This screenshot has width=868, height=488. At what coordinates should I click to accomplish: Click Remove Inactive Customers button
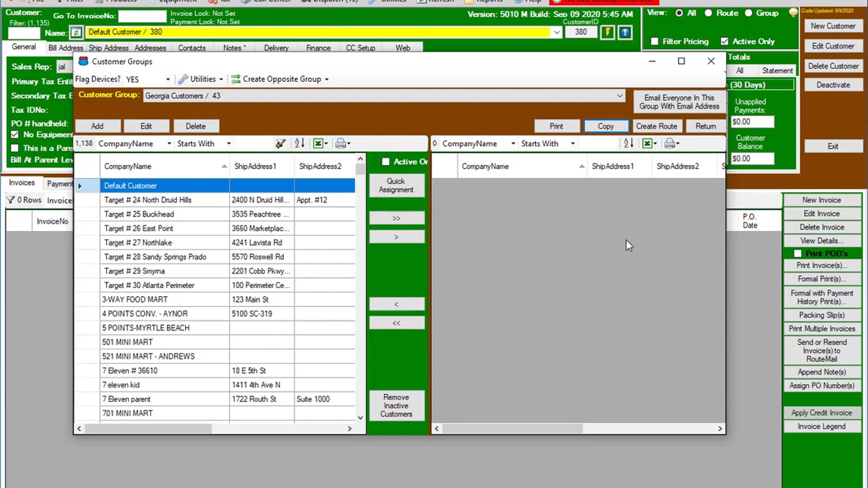396,405
